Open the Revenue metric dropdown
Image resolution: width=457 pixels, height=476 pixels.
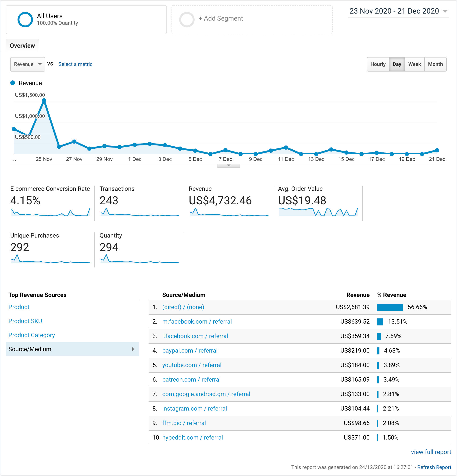tap(27, 64)
